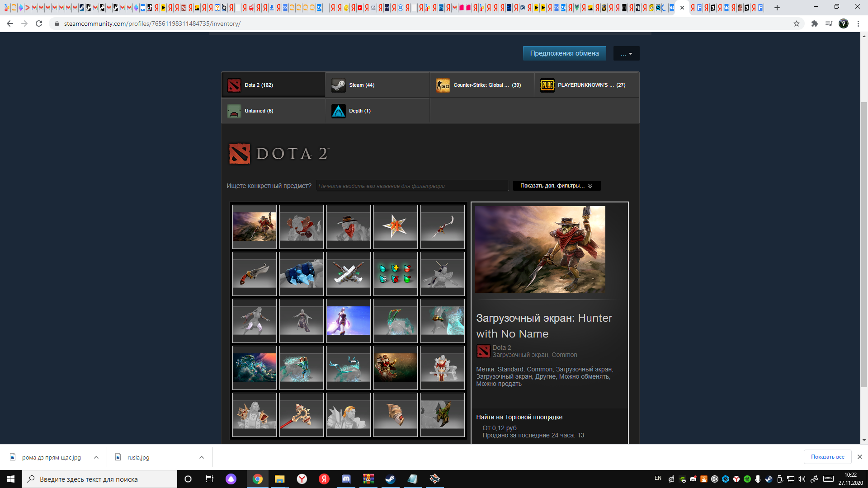Click Показать все downloads button

coord(827,457)
